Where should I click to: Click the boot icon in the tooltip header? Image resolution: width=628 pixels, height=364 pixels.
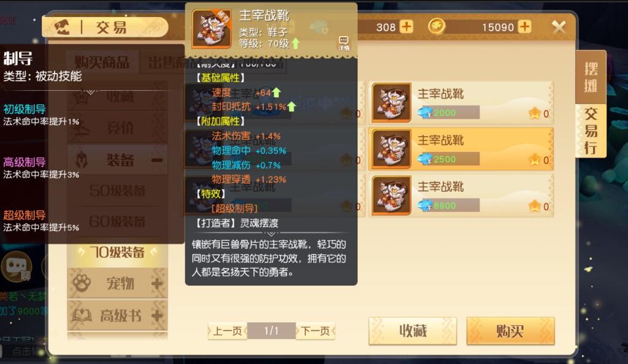[x=212, y=29]
